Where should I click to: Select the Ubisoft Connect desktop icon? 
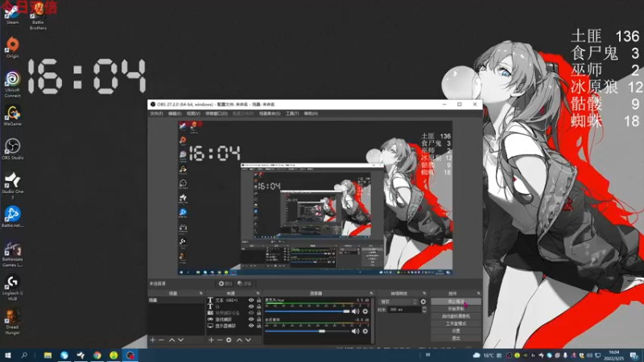[x=12, y=84]
